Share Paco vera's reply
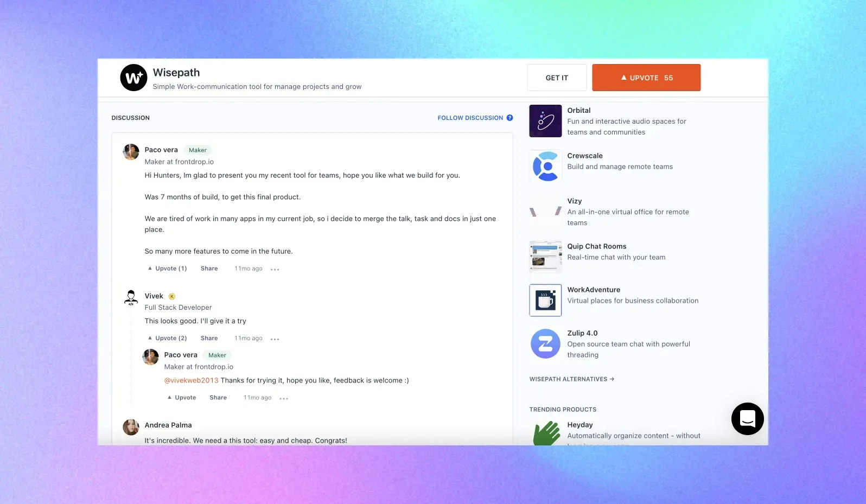Screen dimensions: 866x504 [x=218, y=398]
